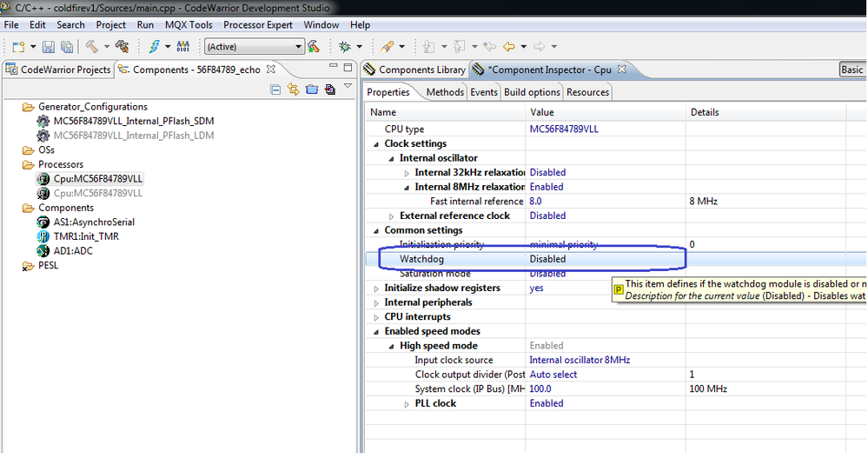868x458 pixels.
Task: Click the Watchdog Disabled value cell
Action: [x=605, y=259]
